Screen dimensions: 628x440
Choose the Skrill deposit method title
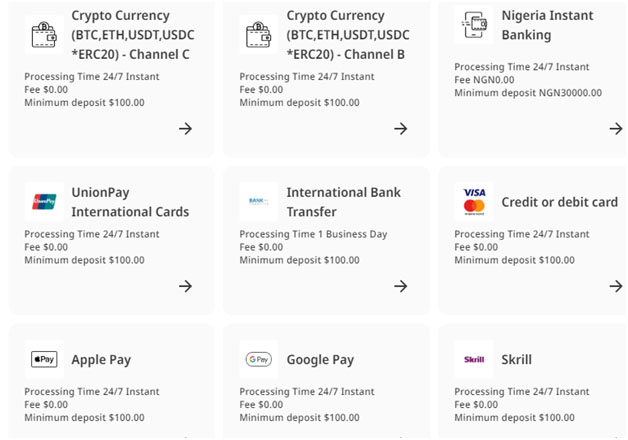(x=516, y=360)
